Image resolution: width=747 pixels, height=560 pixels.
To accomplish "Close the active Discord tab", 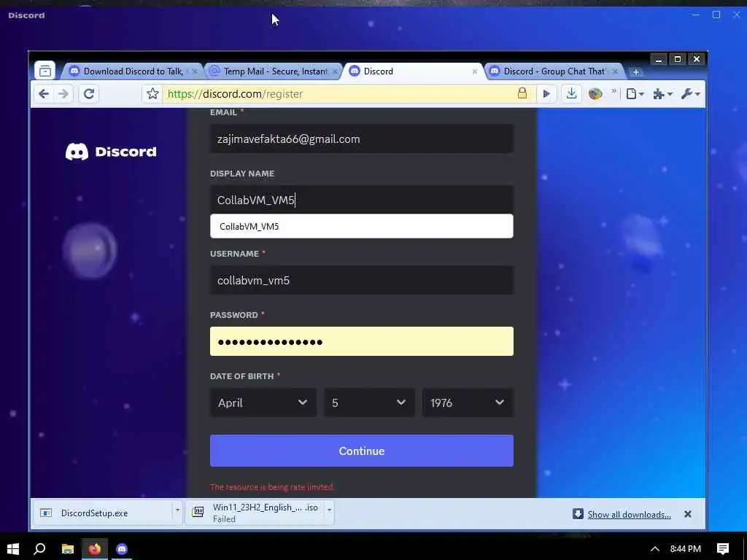I will (474, 71).
